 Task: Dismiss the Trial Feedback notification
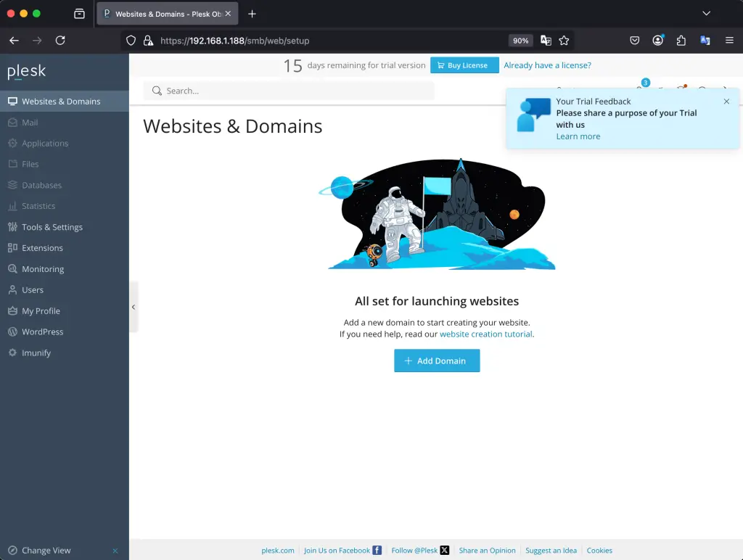tap(726, 102)
